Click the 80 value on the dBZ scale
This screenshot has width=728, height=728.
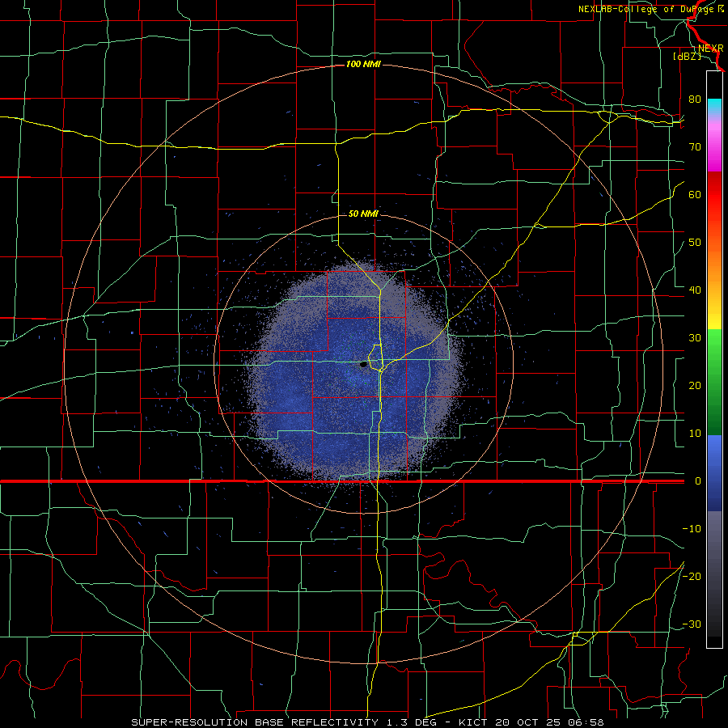click(695, 99)
